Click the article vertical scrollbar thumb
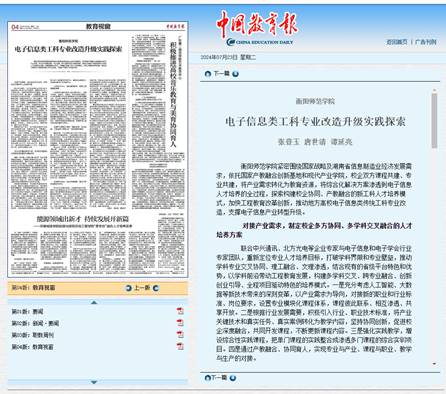The width and height of the screenshot is (446, 394). point(434,120)
